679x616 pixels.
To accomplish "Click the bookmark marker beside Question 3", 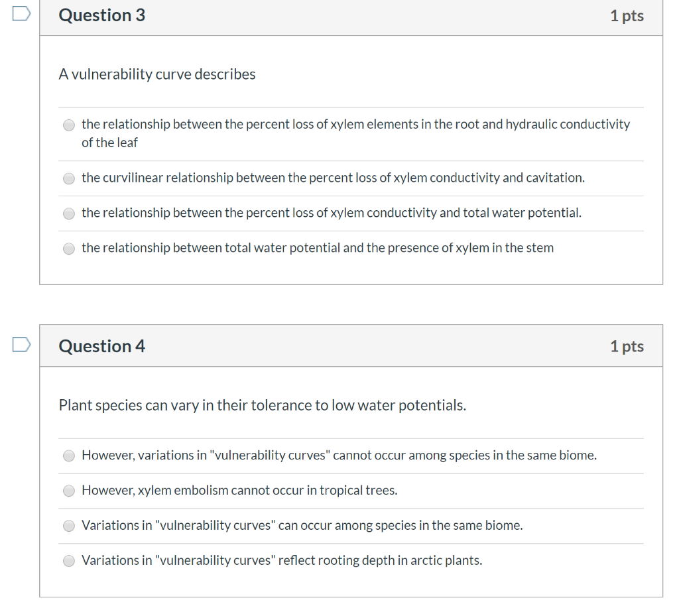I will click(x=21, y=13).
